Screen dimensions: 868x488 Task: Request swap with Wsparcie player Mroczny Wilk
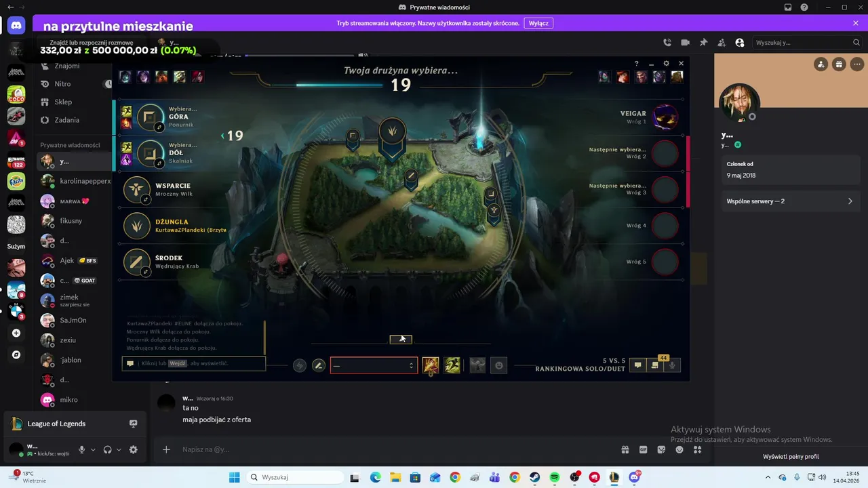[146, 200]
